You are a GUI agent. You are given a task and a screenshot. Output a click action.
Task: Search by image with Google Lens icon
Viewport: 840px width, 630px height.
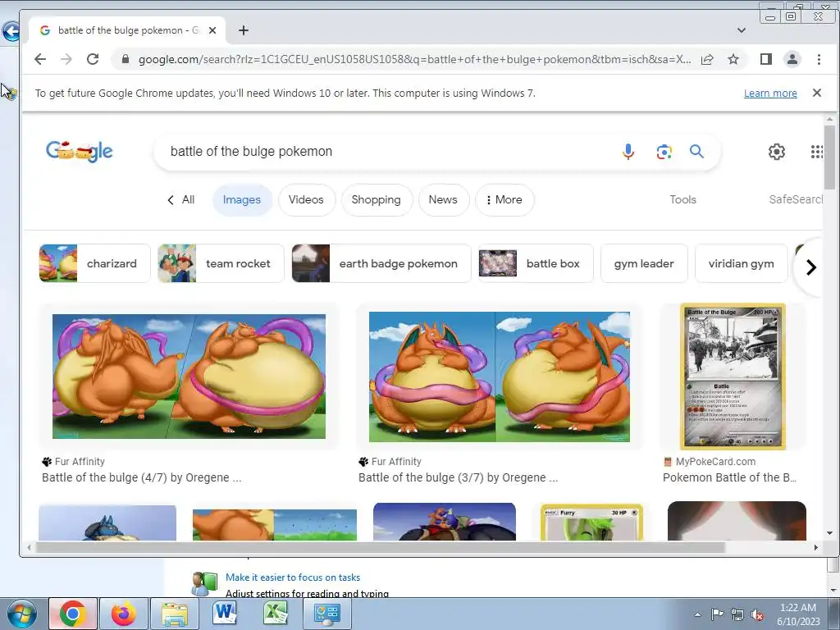664,152
